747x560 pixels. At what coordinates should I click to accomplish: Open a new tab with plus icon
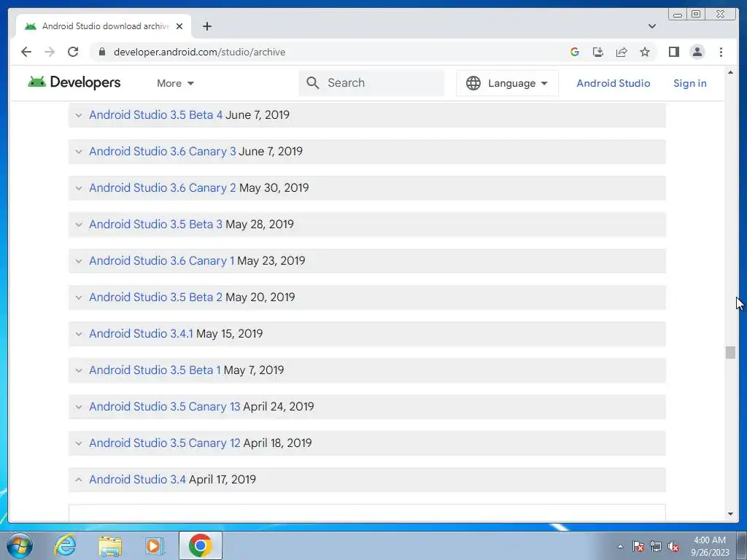tap(206, 26)
